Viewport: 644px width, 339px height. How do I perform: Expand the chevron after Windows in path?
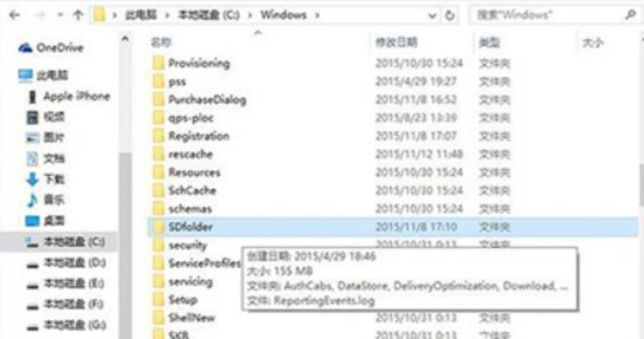[x=317, y=15]
